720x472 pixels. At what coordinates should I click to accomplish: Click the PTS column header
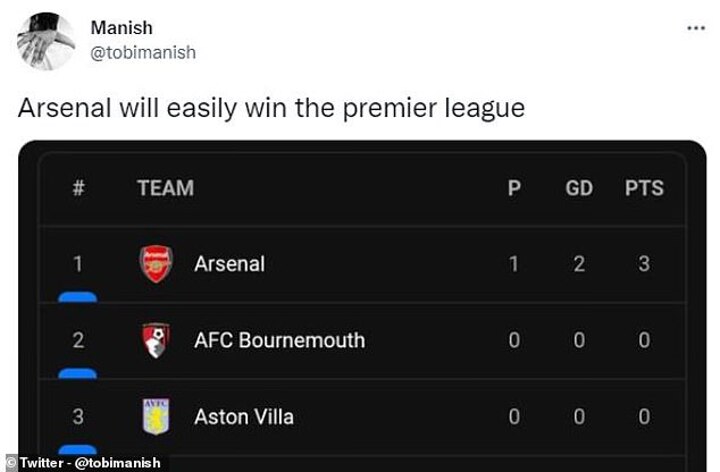click(x=644, y=188)
